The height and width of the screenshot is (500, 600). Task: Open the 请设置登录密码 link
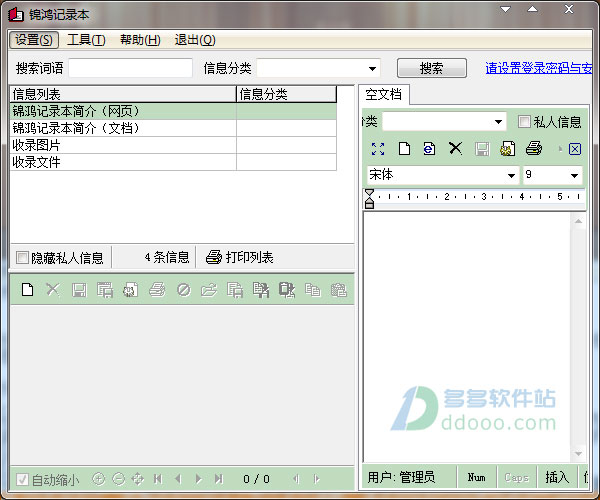539,68
